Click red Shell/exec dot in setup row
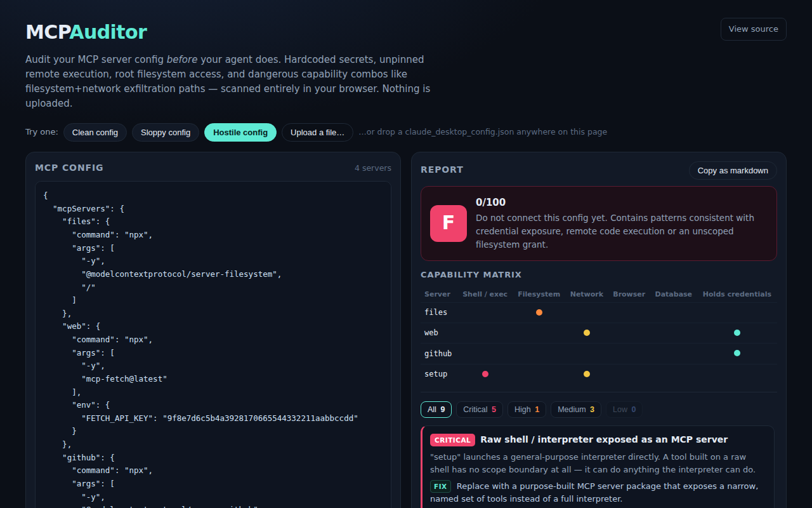 click(485, 374)
